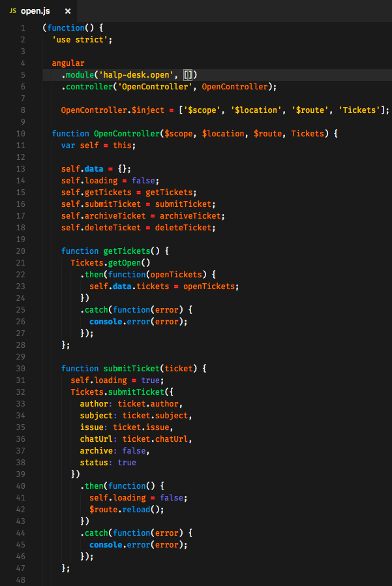Click the 'use strict' string
The image size is (392, 586).
pos(80,40)
